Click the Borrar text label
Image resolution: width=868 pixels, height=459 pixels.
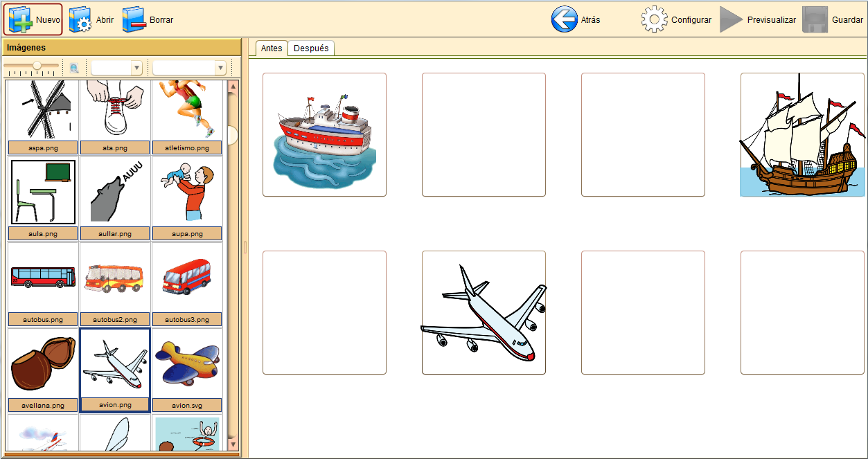(x=161, y=20)
